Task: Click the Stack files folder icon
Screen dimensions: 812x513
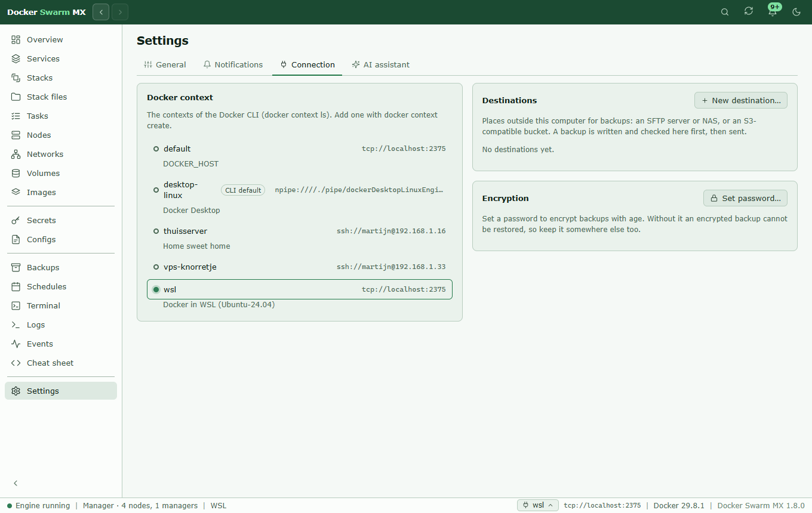Action: (x=16, y=97)
